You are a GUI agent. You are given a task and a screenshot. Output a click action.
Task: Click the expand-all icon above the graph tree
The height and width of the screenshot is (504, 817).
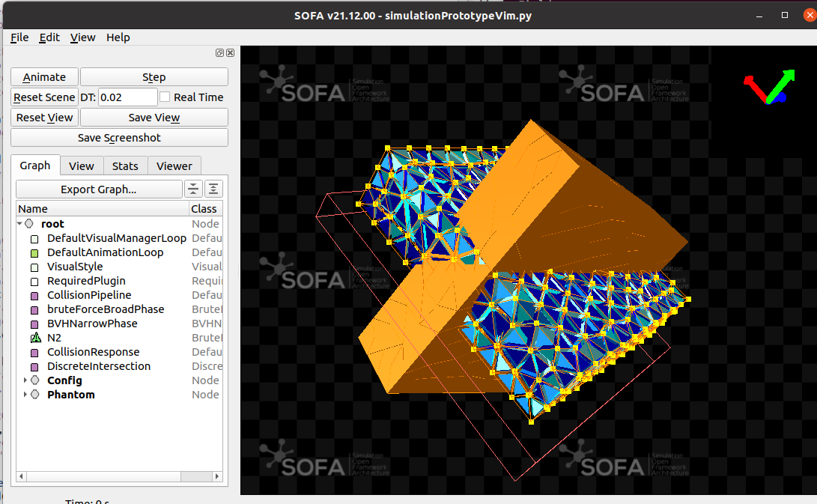213,189
